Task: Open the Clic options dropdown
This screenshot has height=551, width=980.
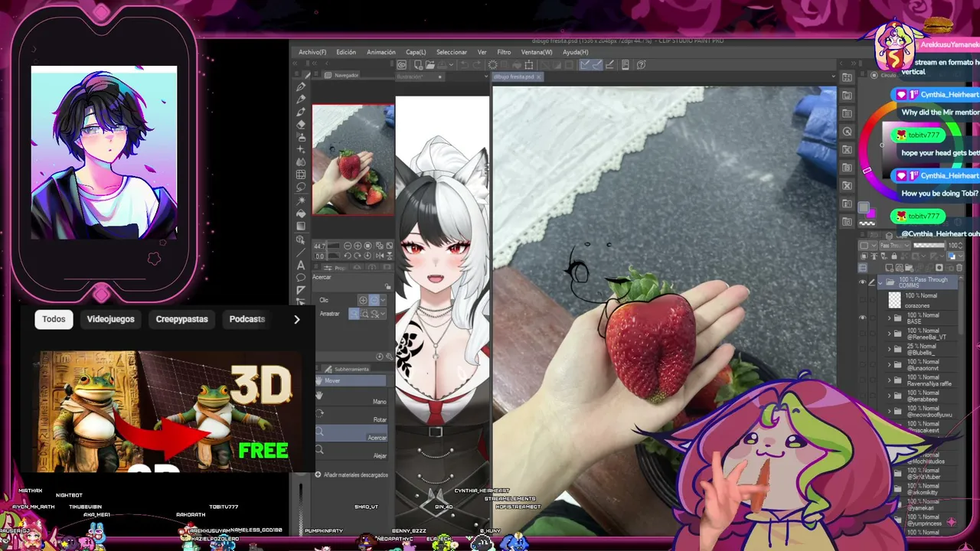Action: tap(383, 300)
